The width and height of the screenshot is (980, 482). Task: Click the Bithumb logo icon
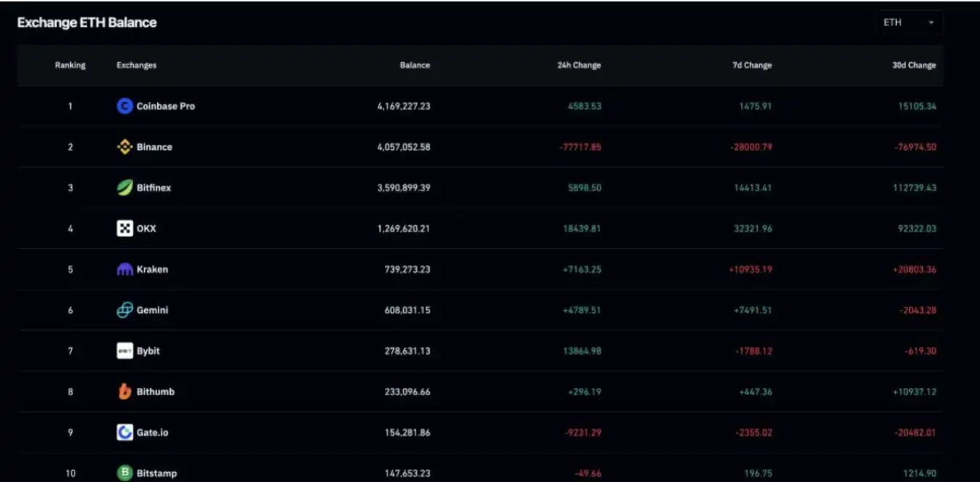124,392
